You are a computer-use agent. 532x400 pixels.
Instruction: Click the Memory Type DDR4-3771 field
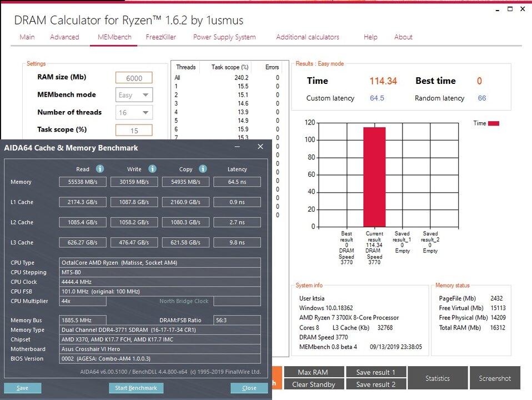tap(160, 329)
